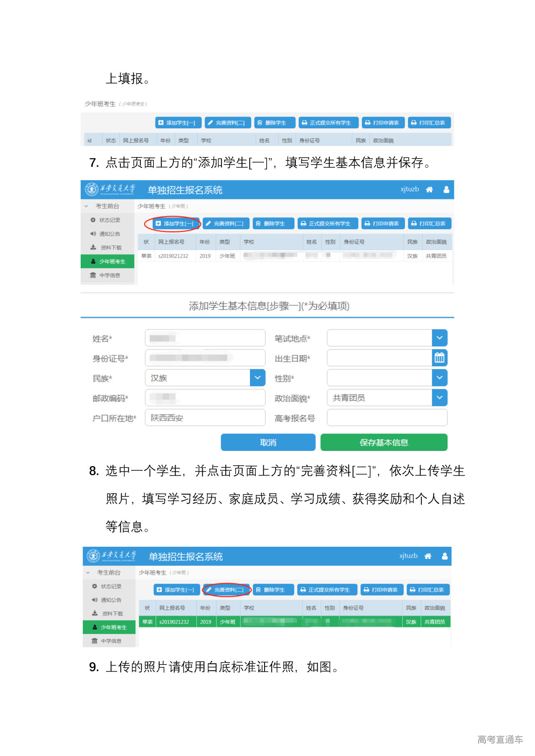Click the home icon beside xjtuzb in the bottom screenshot
This screenshot has width=535, height=756.
click(x=428, y=556)
